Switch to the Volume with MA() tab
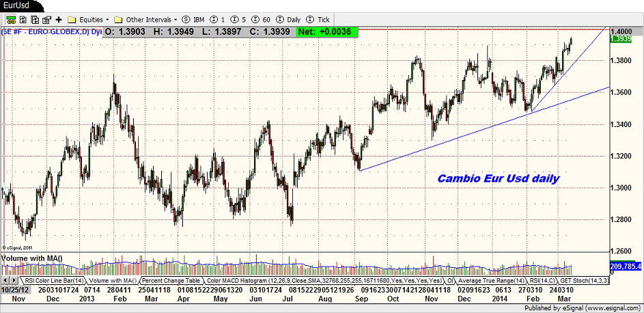Viewport: 644px width, 313px height. (113, 281)
